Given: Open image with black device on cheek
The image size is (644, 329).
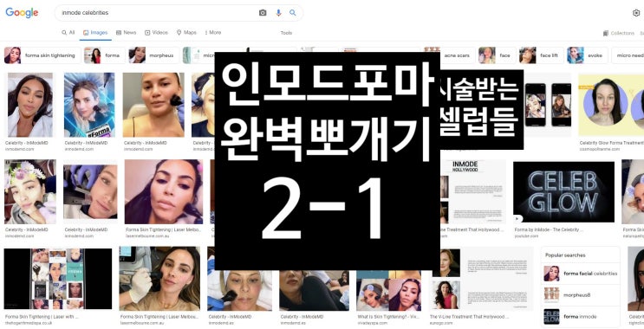Looking at the screenshot, I should coord(153,105).
